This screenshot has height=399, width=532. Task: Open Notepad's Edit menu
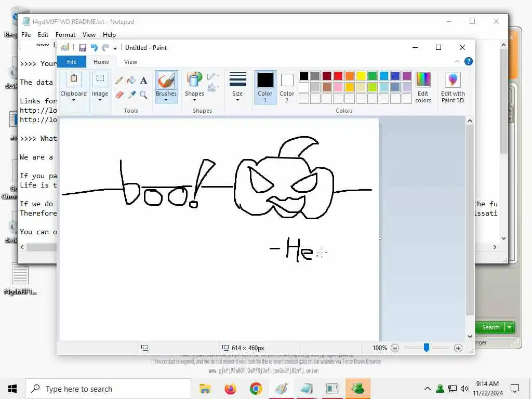43,35
